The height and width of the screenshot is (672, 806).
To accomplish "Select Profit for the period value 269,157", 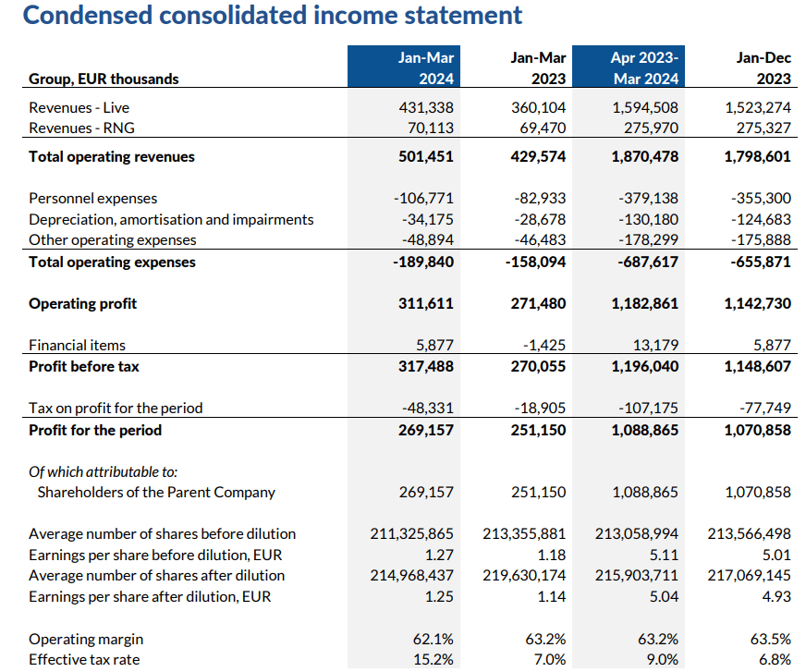I will coord(428,430).
